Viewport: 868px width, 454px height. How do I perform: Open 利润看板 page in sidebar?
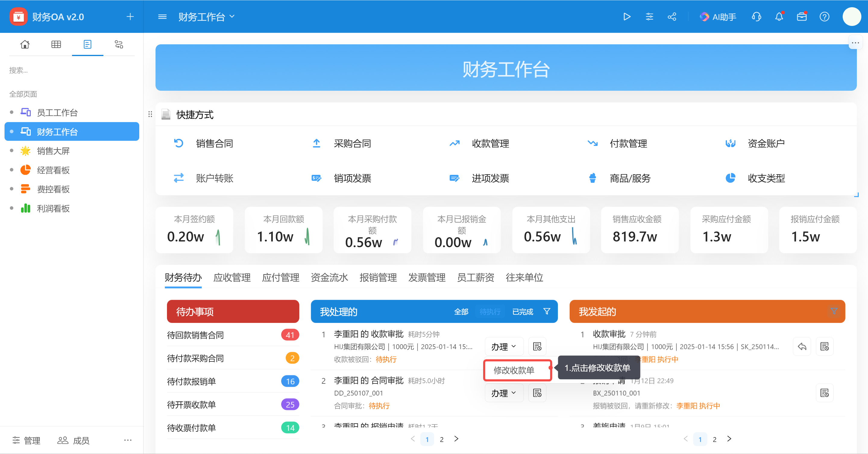[72, 208]
